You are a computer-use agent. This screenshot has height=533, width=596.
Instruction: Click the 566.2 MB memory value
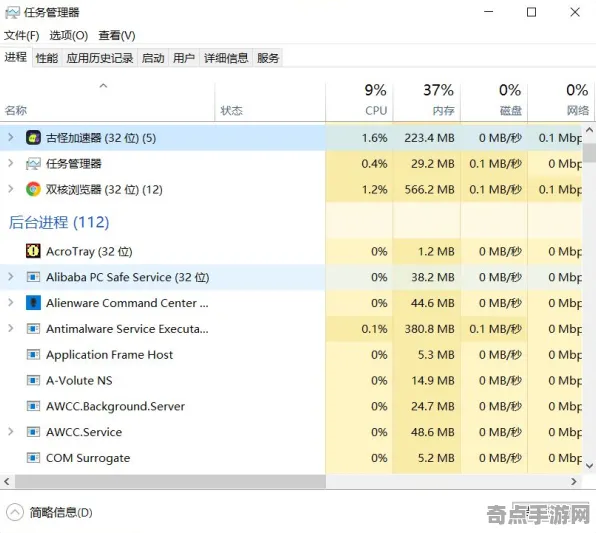tap(430, 189)
